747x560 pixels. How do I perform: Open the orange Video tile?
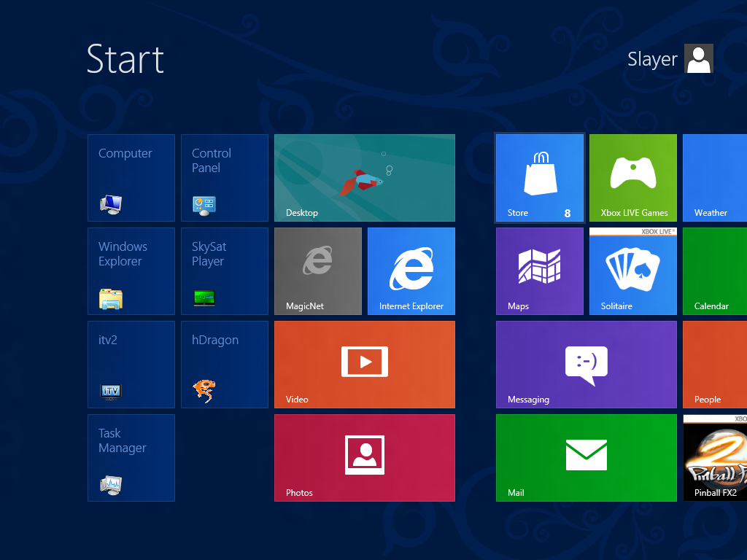(x=365, y=365)
